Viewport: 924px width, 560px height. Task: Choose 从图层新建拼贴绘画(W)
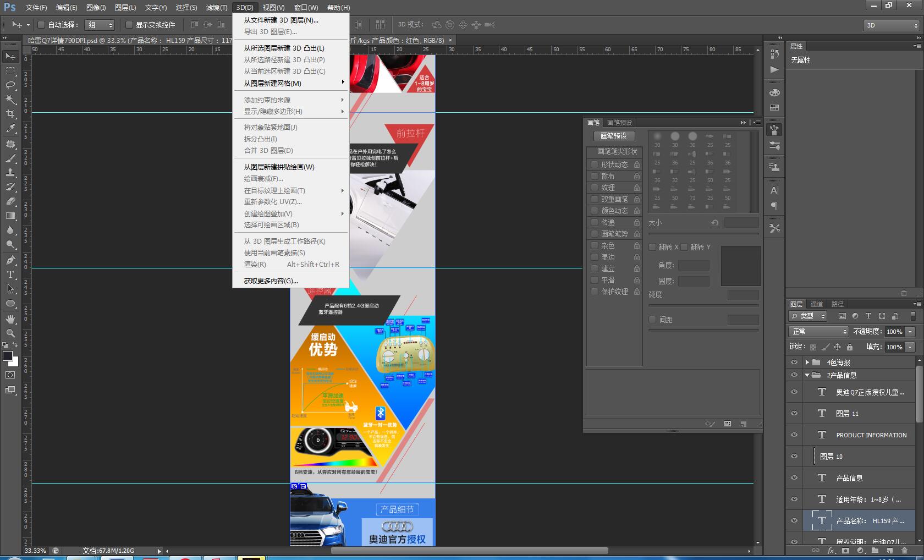coord(290,167)
